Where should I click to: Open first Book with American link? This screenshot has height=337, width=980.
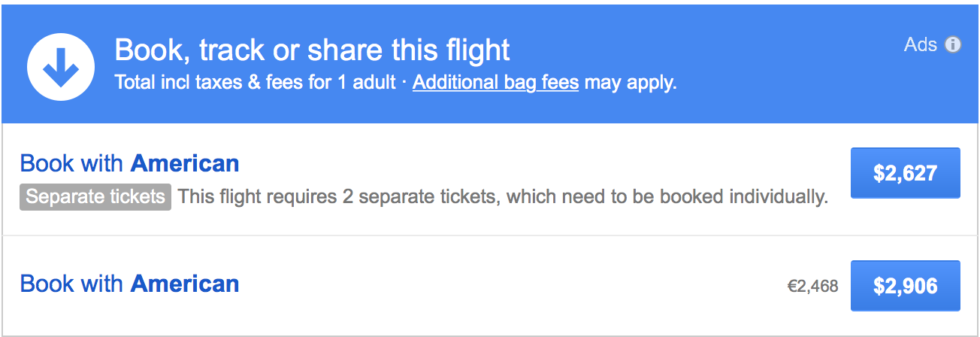tap(129, 163)
